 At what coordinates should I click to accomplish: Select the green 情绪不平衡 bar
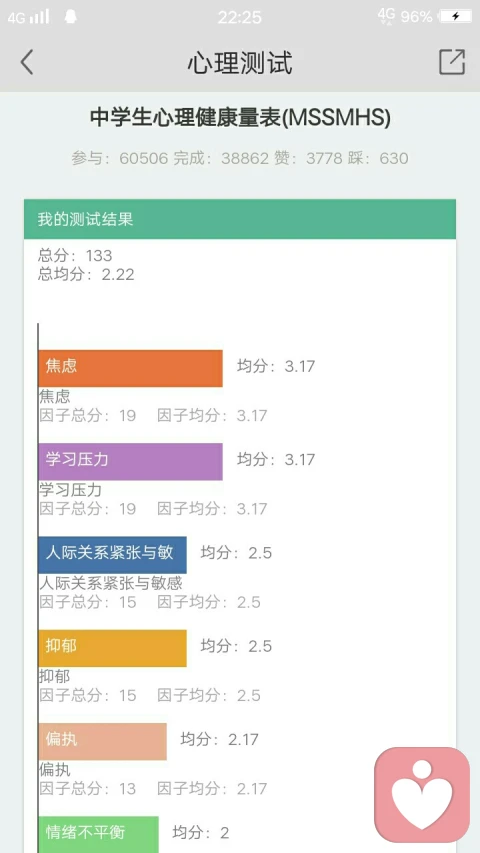click(x=99, y=835)
